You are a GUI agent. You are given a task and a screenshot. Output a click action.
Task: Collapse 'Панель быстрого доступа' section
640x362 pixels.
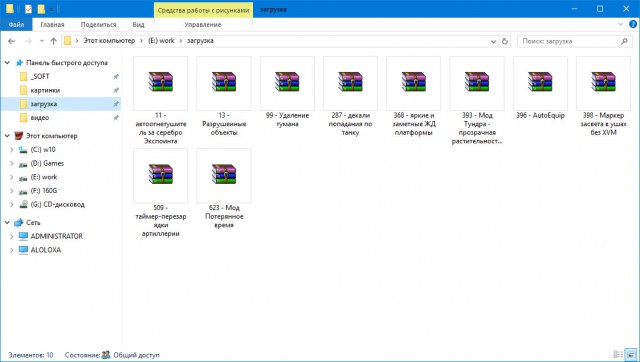[x=7, y=62]
